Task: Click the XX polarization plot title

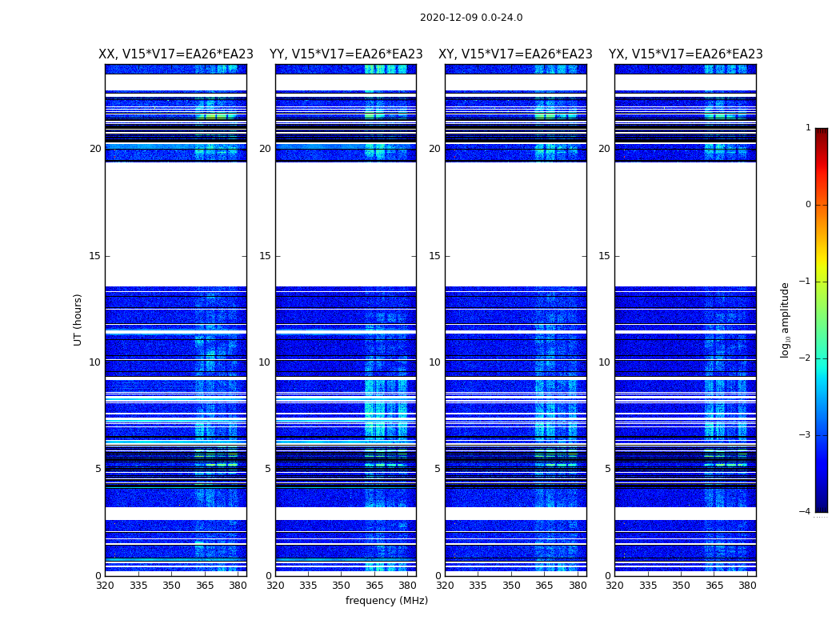Action: pos(176,54)
